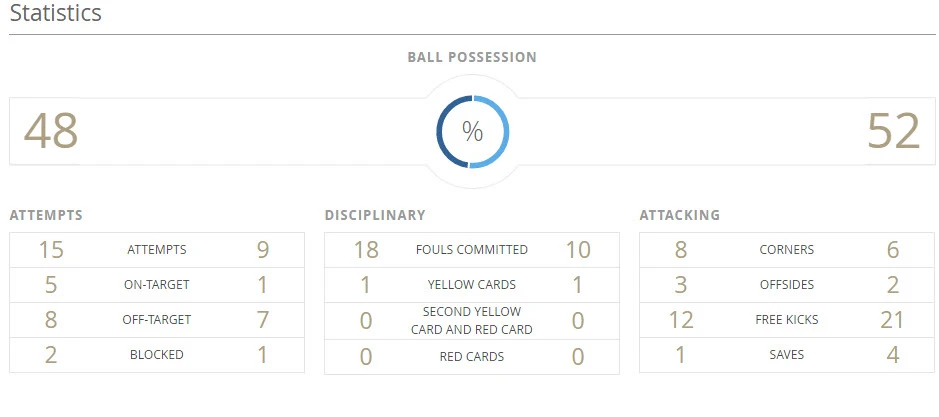Click the BLOCKED row label
The width and height of the screenshot is (939, 417).
tap(157, 355)
